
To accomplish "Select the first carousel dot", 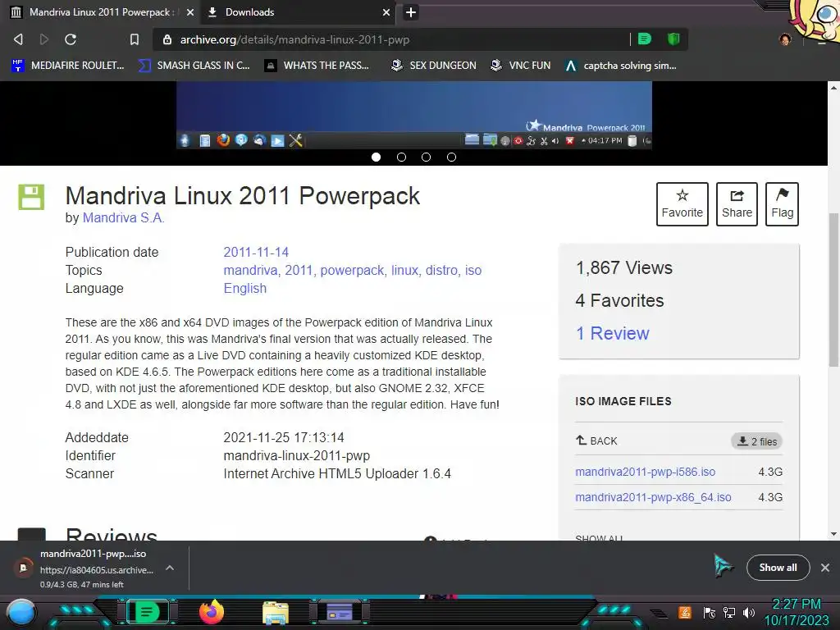I will point(376,157).
